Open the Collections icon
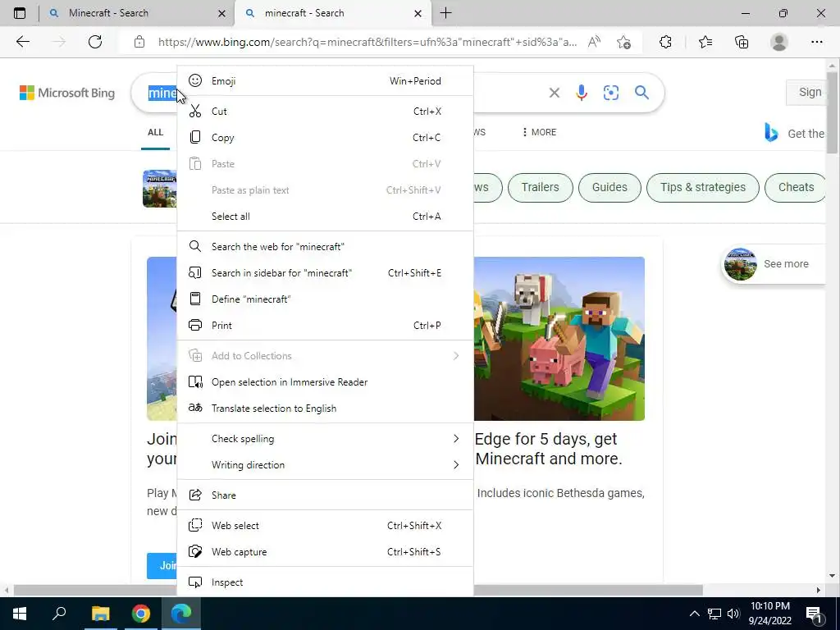This screenshot has height=630, width=840. [742, 42]
